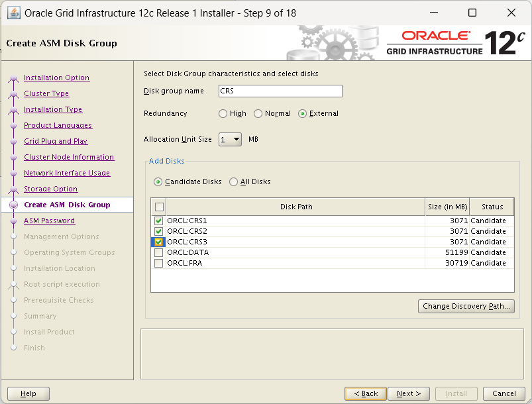The image size is (532, 404).
Task: Select the ORCL:CRS2 disk path text
Action: point(187,231)
